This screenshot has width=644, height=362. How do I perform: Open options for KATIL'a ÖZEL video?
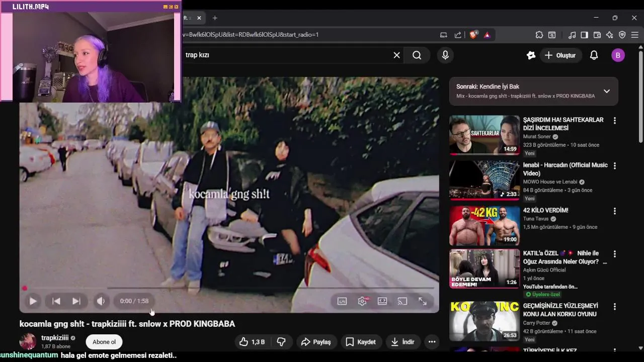coord(614,254)
